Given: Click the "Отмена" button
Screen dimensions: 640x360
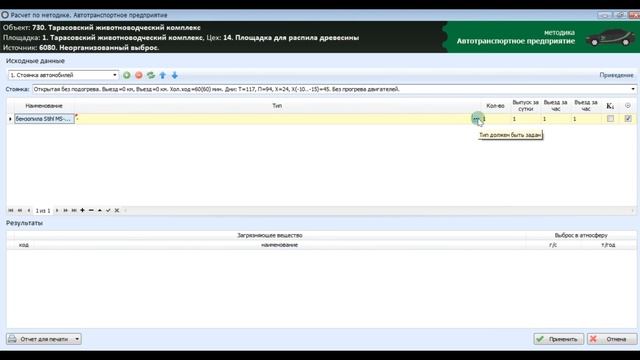Looking at the screenshot, I should coord(612,339).
